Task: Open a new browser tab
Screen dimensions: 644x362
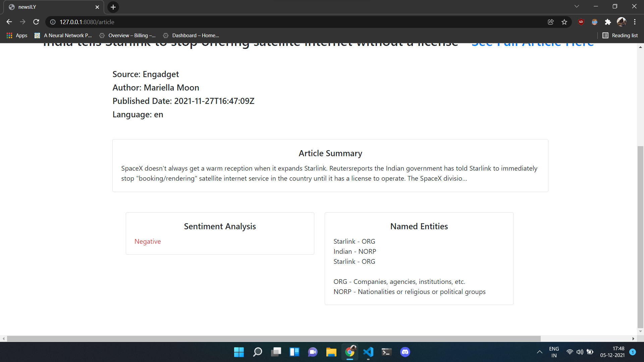Action: pos(113,7)
